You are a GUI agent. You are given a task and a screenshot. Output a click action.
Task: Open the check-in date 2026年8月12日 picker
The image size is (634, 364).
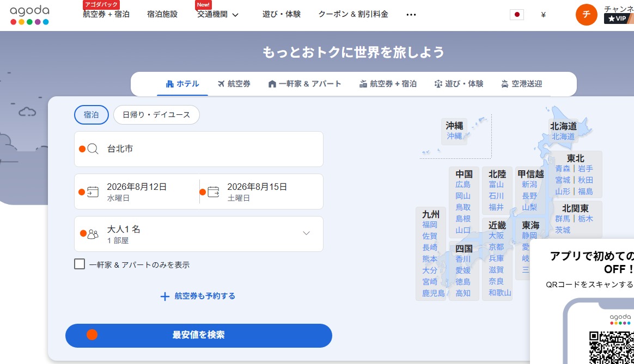click(x=137, y=192)
